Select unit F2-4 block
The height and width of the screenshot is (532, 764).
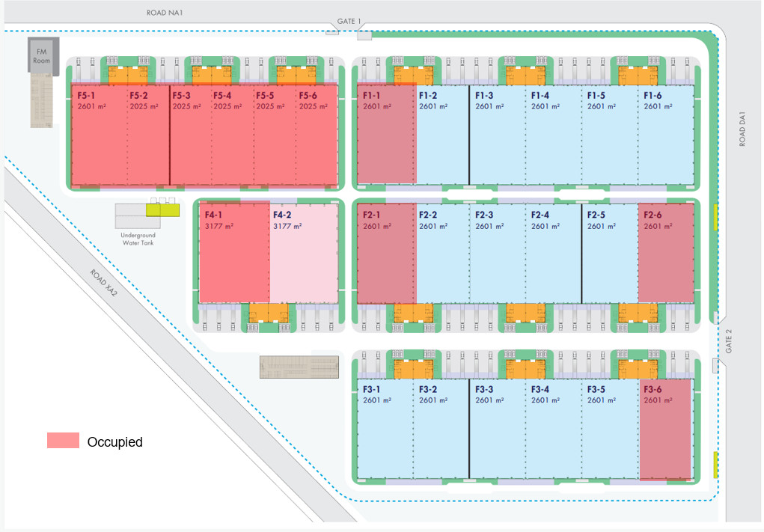coord(554,254)
